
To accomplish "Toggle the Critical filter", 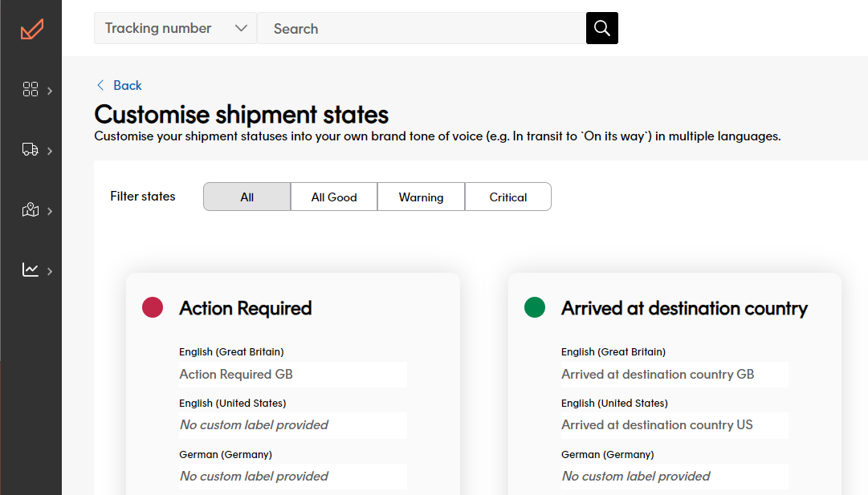I will [507, 197].
